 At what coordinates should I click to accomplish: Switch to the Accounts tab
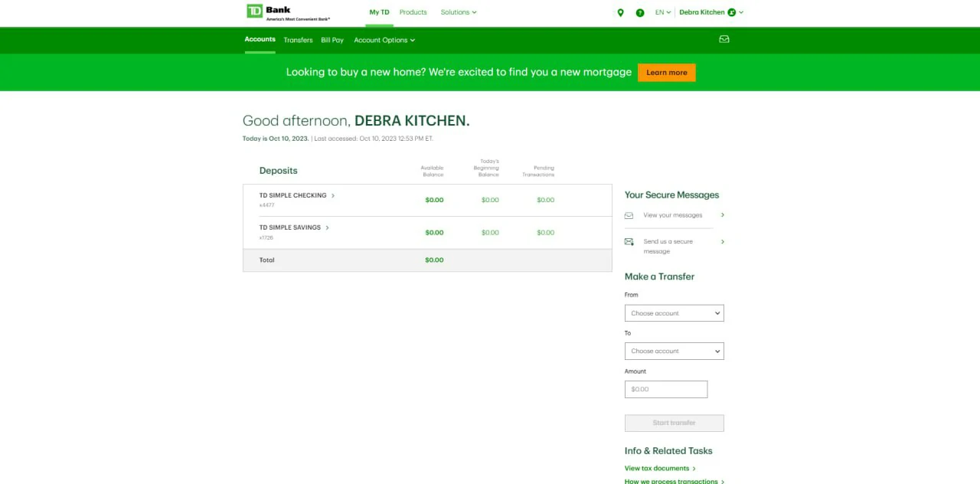[x=260, y=39]
